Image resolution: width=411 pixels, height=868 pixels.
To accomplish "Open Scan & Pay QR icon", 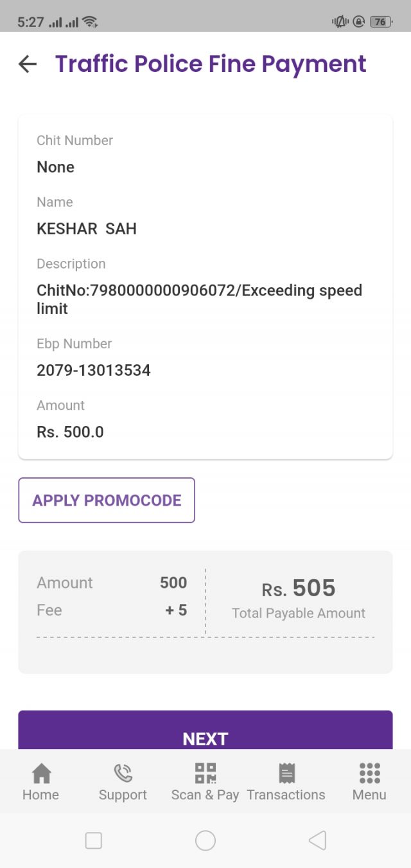I will 205,774.
